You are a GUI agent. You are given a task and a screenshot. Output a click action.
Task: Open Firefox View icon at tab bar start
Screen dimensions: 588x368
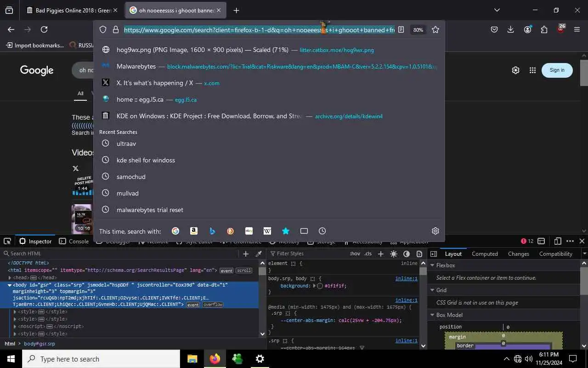point(9,10)
